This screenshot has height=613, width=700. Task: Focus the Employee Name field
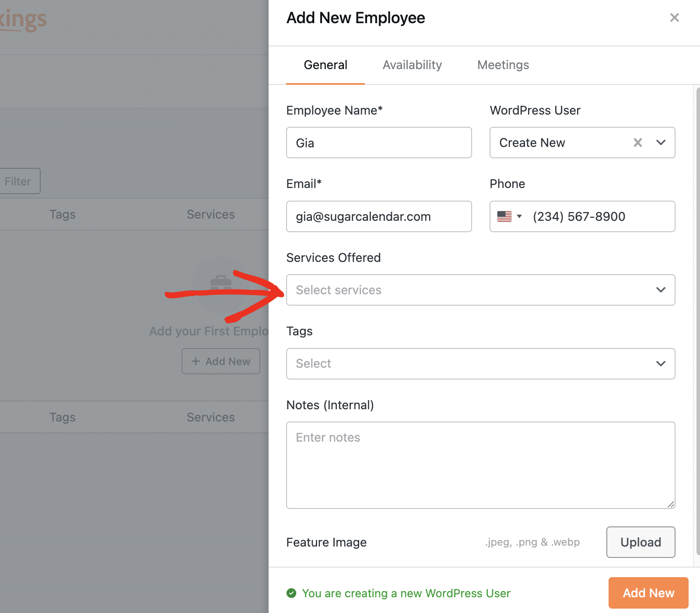(x=379, y=143)
